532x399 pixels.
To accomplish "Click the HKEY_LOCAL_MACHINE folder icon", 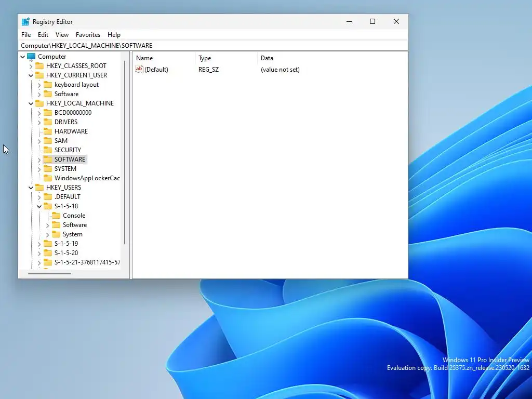I will point(39,103).
